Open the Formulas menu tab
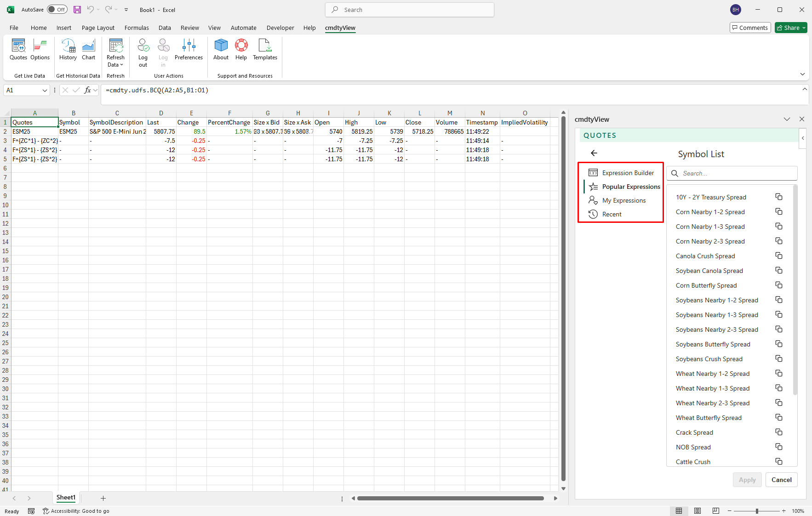The height and width of the screenshot is (516, 812). [137, 28]
